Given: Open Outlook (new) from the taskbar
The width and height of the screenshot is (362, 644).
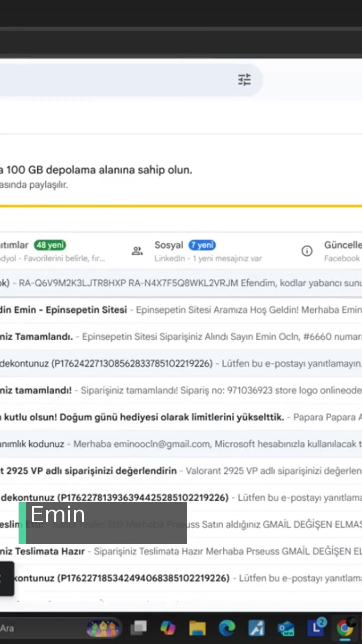Looking at the screenshot, I should (286, 627).
